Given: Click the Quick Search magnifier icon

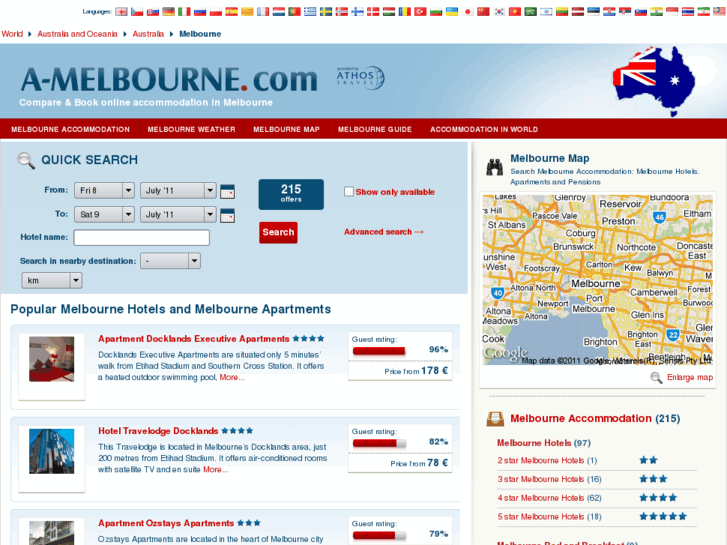Looking at the screenshot, I should point(26,160).
